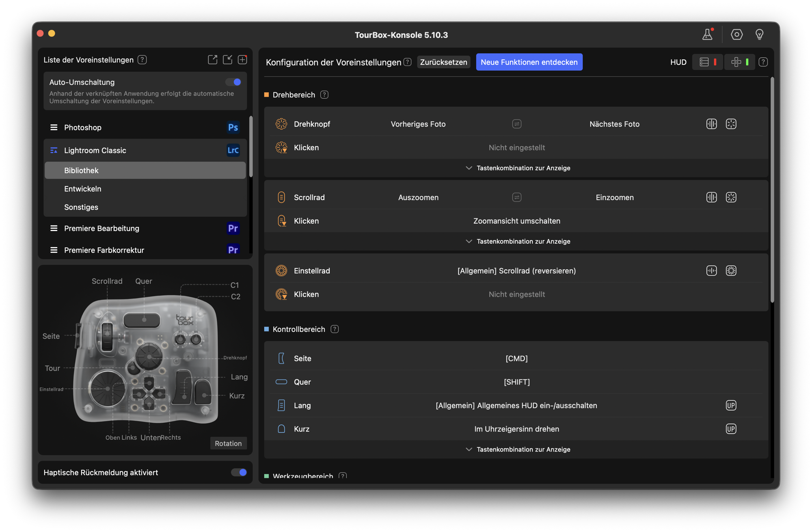
Task: Click the import preset icon
Action: pos(227,60)
